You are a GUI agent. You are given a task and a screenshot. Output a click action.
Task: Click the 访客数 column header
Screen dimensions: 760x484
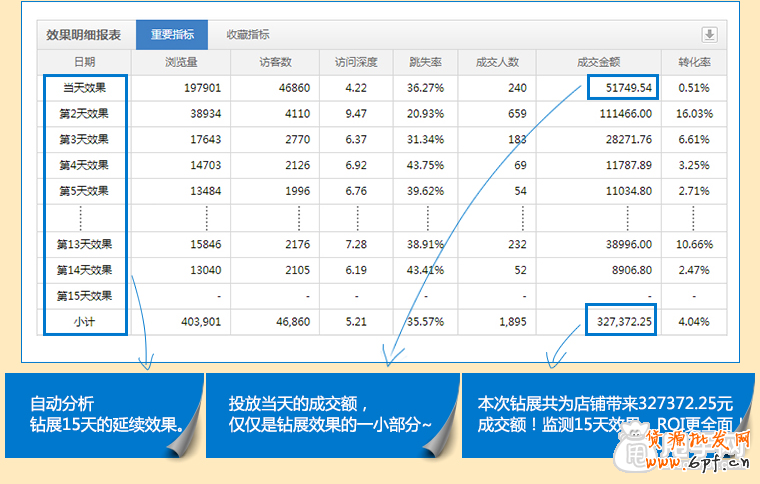coord(275,62)
